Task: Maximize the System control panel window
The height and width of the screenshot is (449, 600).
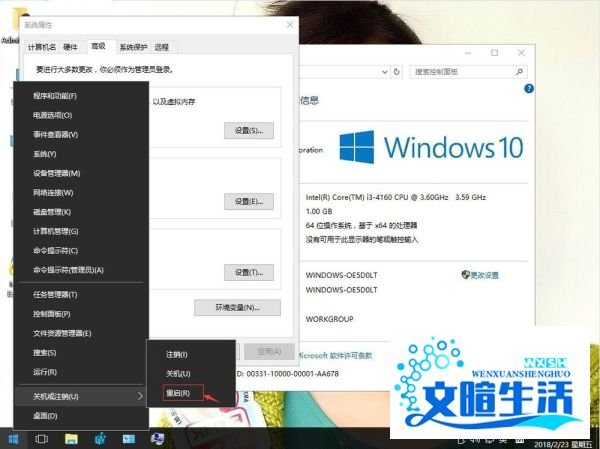Action: (x=494, y=53)
